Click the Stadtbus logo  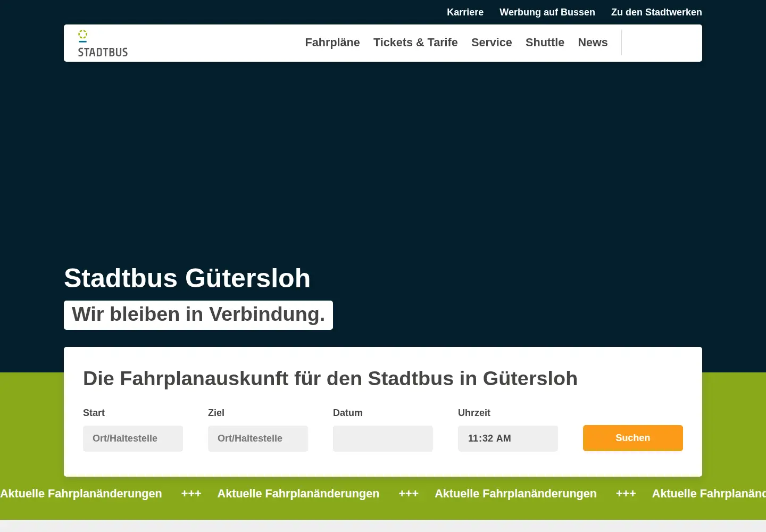[x=103, y=43]
